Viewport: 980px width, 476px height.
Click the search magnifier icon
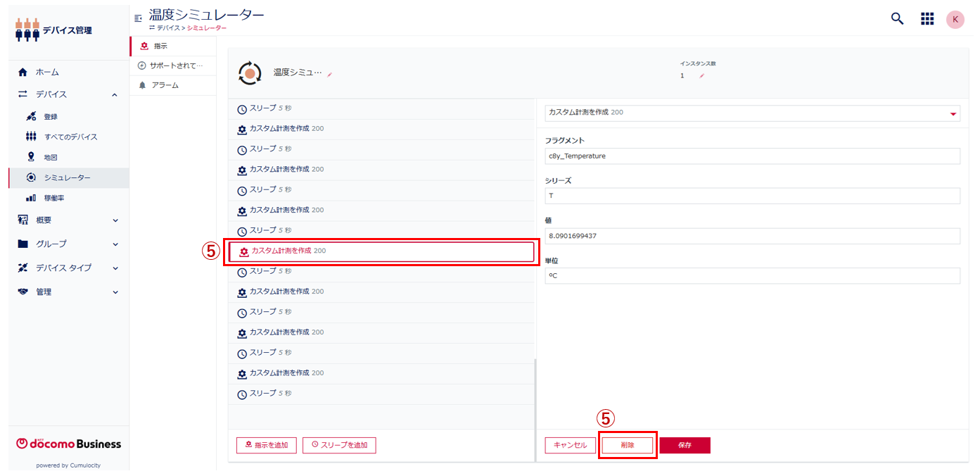point(897,19)
